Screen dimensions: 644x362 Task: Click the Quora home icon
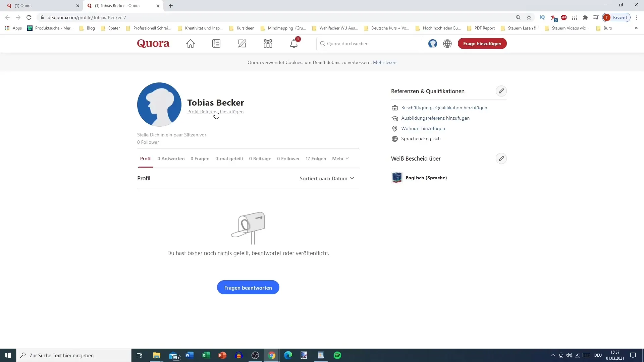click(x=191, y=43)
